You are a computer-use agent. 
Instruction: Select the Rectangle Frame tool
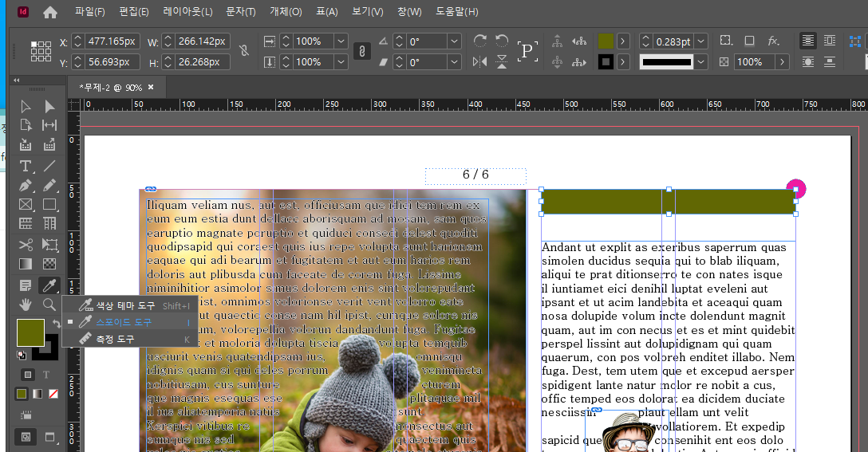[26, 204]
